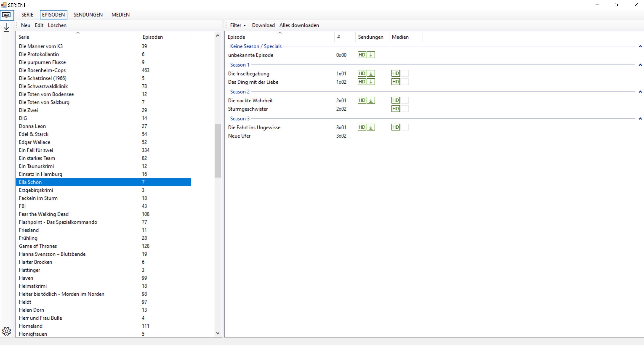Open the Filter dropdown

[238, 25]
